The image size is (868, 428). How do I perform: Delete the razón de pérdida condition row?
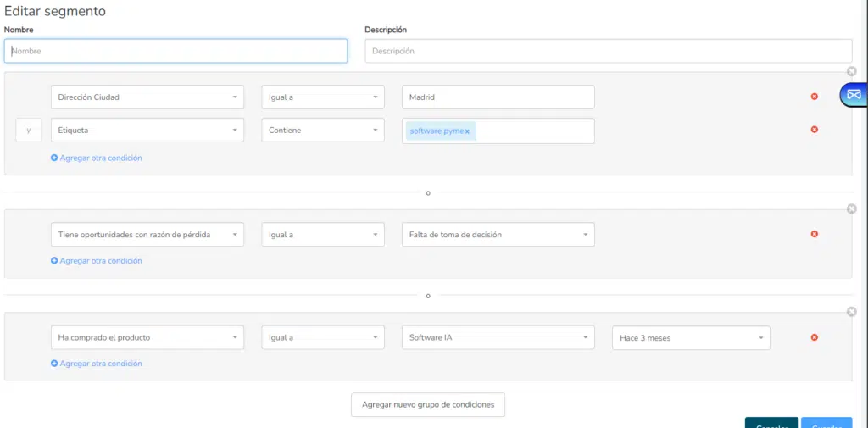click(814, 234)
